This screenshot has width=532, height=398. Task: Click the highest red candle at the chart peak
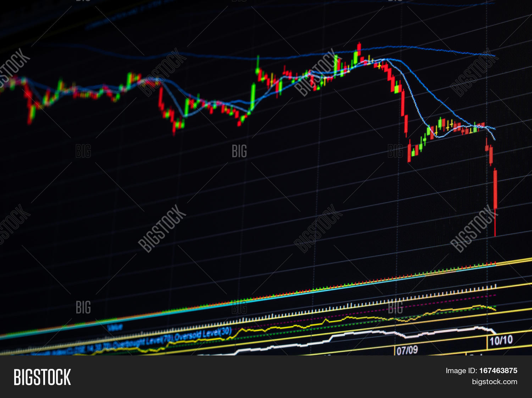(359, 49)
